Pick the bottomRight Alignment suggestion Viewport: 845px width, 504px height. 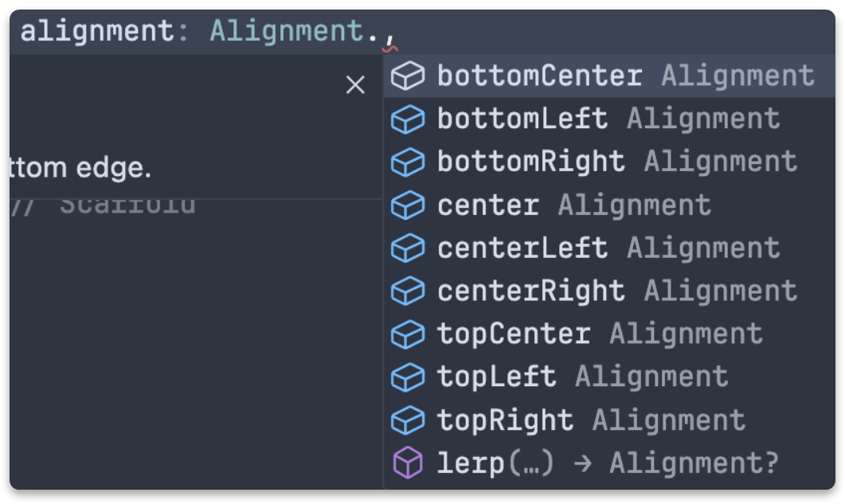point(531,162)
